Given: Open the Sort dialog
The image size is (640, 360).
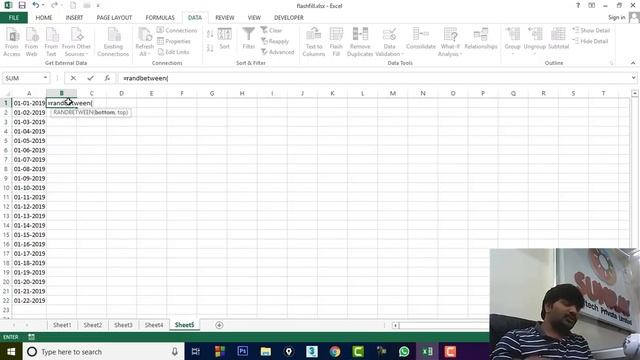Looking at the screenshot, I should tap(224, 39).
